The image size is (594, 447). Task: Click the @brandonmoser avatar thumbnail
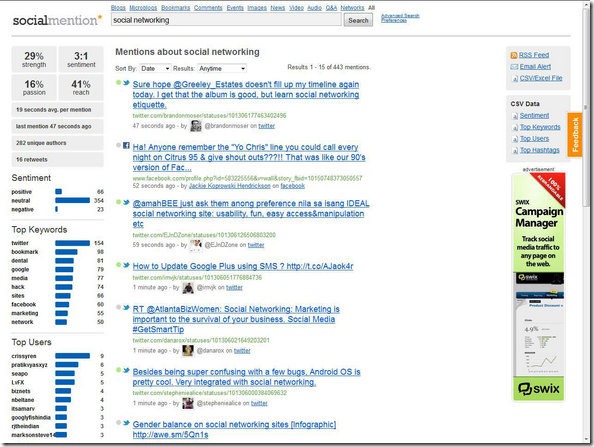pos(196,126)
